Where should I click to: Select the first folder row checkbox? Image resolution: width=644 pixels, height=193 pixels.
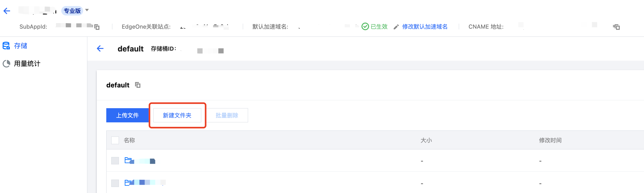click(115, 161)
